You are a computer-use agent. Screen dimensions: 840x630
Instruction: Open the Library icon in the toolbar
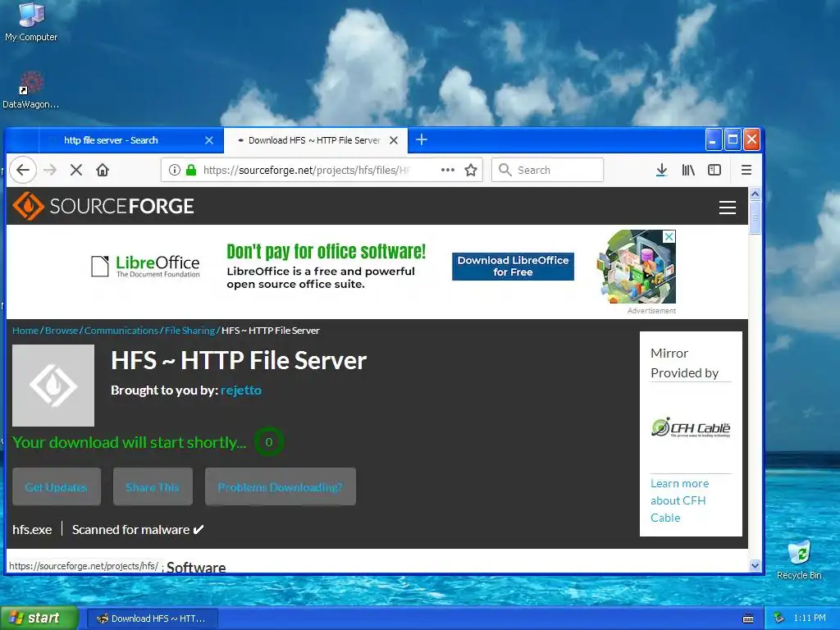688,170
